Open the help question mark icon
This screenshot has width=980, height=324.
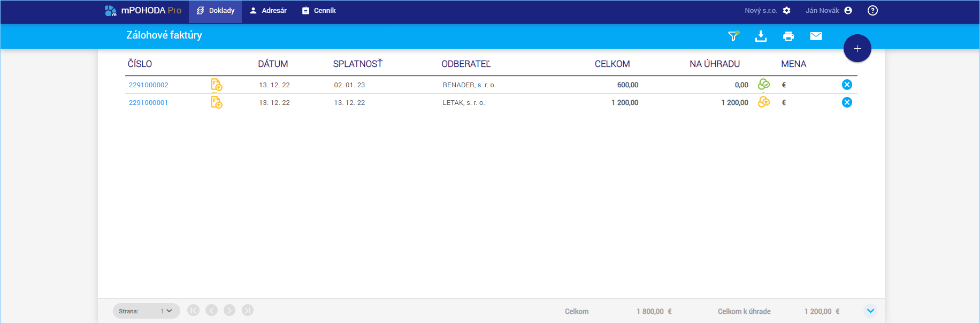872,11
